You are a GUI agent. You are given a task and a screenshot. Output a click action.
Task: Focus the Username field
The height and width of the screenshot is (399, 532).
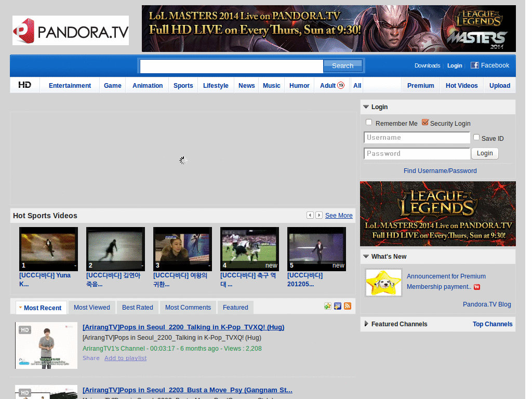click(417, 137)
